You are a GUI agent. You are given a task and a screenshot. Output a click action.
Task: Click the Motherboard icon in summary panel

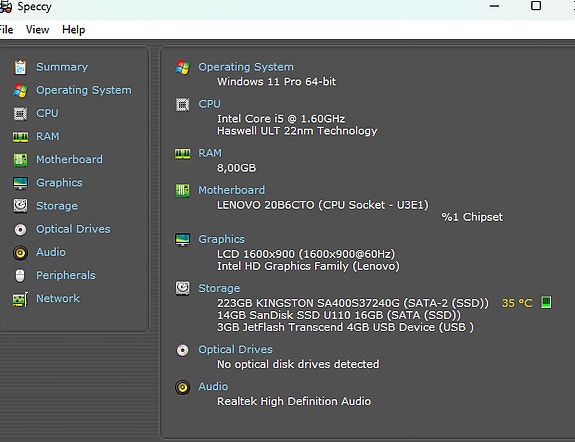coord(183,191)
